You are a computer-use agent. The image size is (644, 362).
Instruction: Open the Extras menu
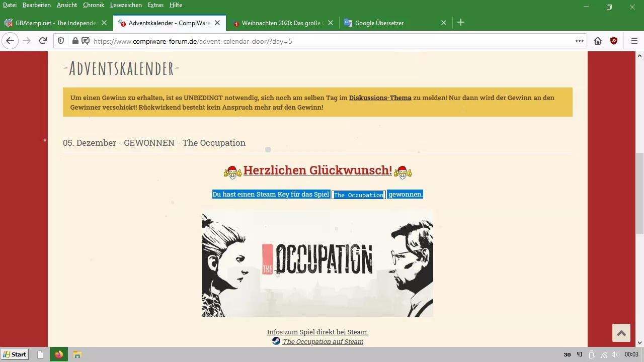tap(155, 5)
